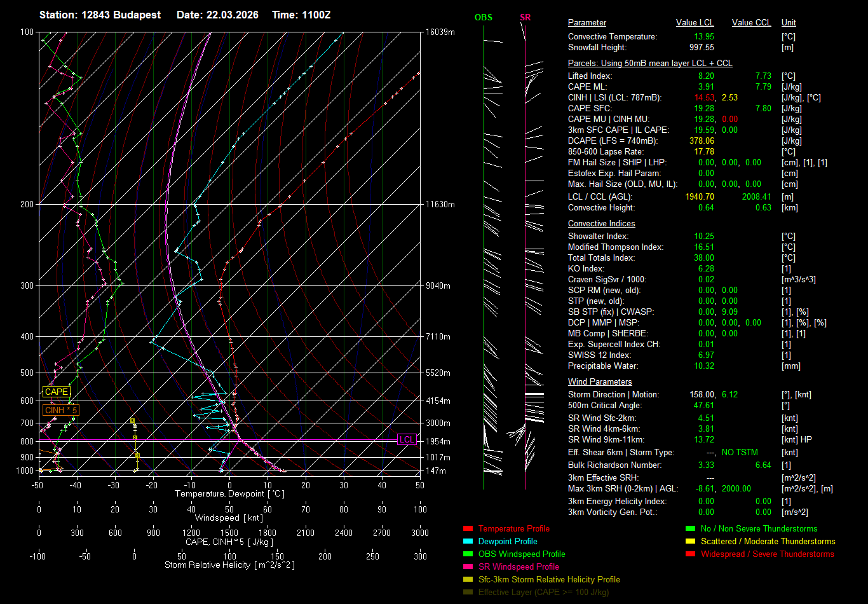Click the Sfc-3km Storm Relative Helicity swatch

click(x=468, y=580)
